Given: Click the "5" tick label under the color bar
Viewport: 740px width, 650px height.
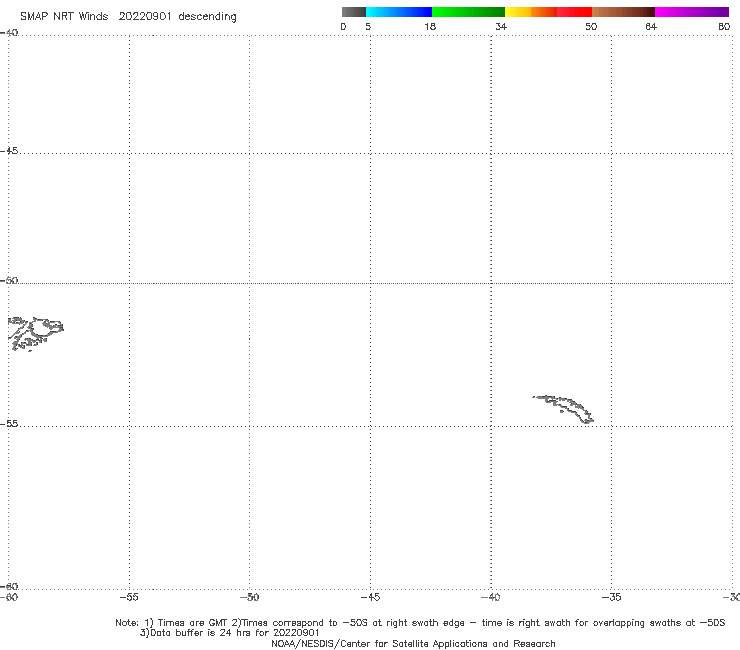Looking at the screenshot, I should point(368,26).
